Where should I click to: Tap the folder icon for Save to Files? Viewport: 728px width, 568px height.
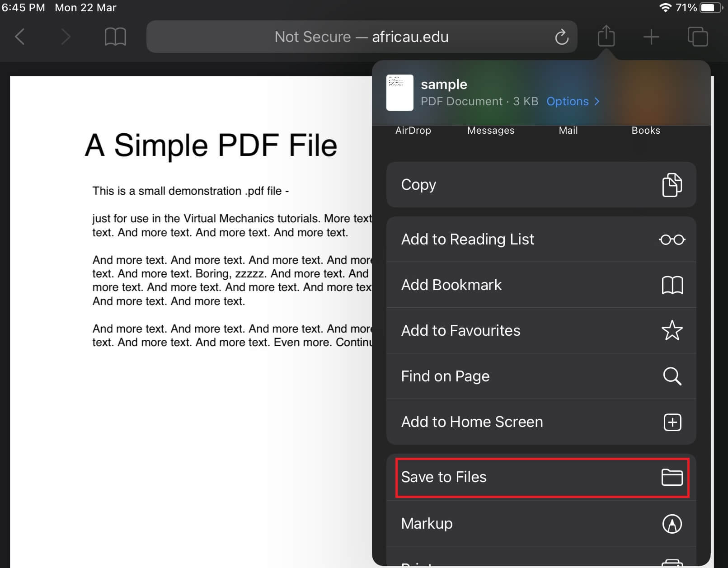[672, 477]
